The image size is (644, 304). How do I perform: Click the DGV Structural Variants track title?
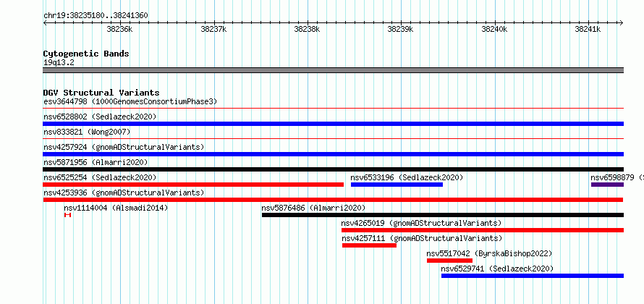[101, 93]
